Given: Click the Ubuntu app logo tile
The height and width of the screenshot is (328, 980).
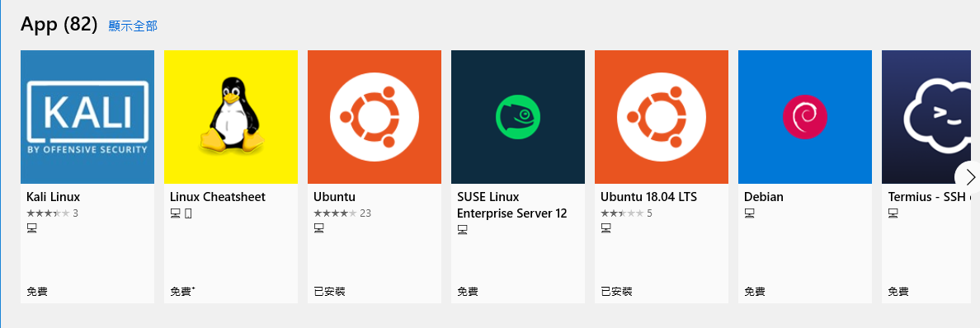Looking at the screenshot, I should click(375, 117).
